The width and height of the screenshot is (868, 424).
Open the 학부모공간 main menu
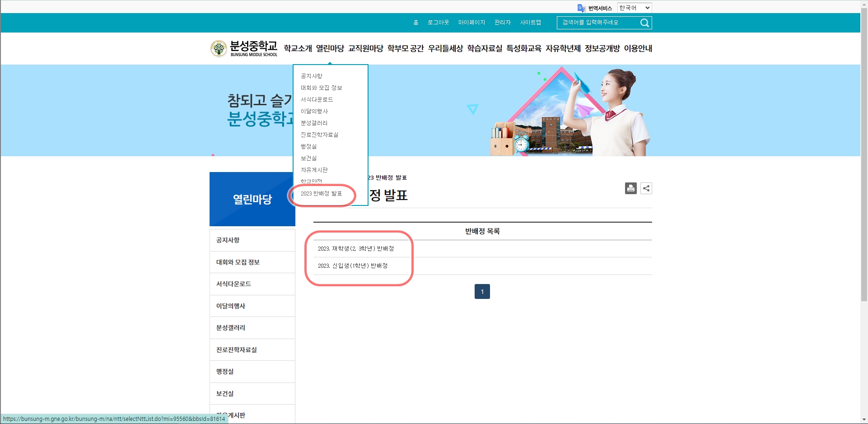pyautogui.click(x=405, y=48)
